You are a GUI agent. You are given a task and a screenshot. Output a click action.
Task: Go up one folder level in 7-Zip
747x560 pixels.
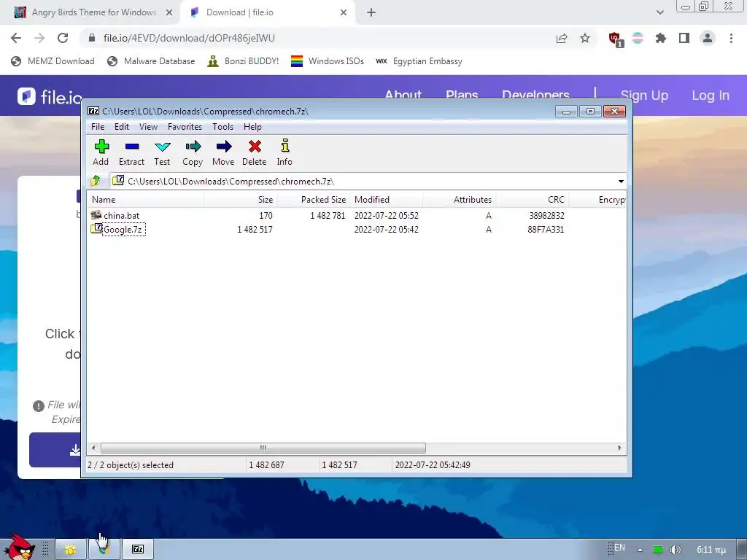tap(96, 181)
